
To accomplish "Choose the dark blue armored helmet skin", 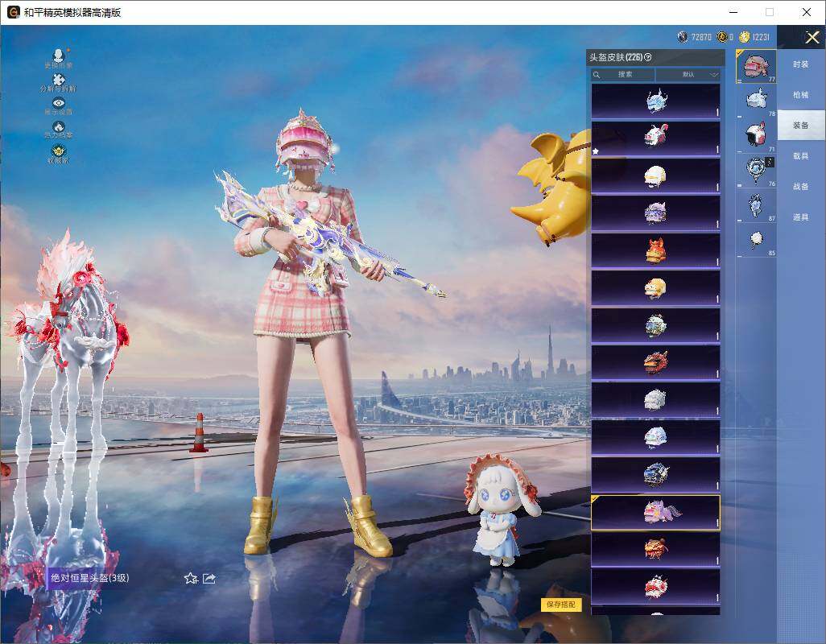I will click(x=655, y=475).
